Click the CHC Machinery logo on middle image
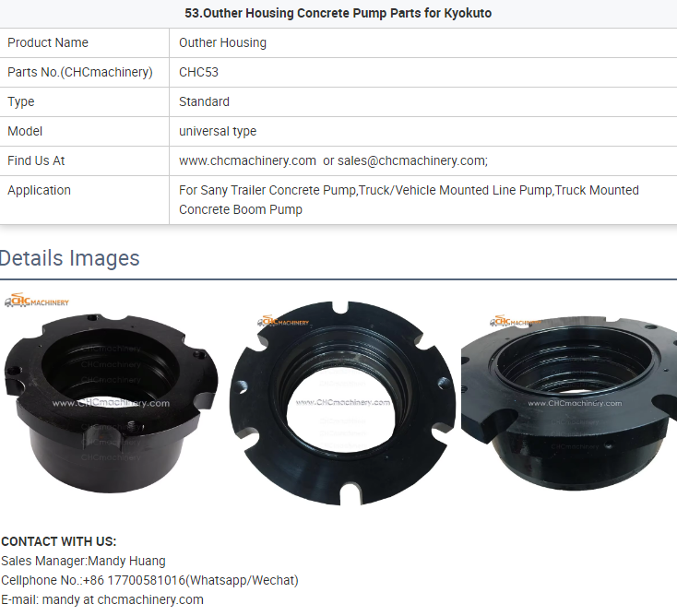The width and height of the screenshot is (677, 616). pos(283,321)
